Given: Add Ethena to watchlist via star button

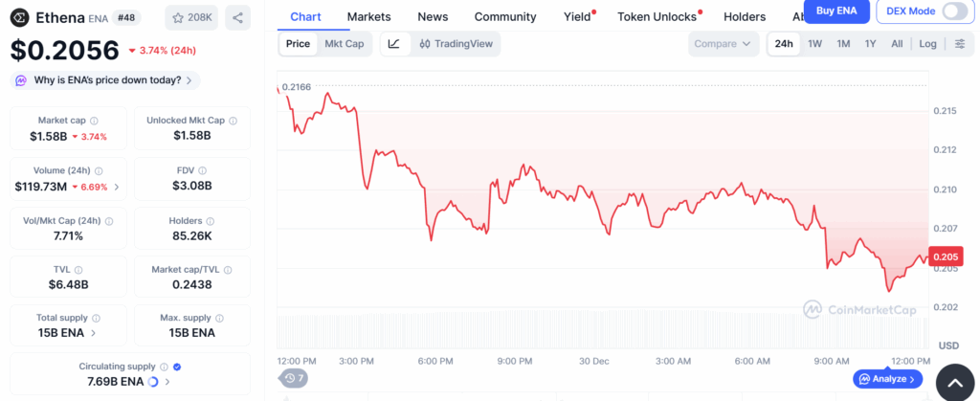Looking at the screenshot, I should (x=191, y=16).
